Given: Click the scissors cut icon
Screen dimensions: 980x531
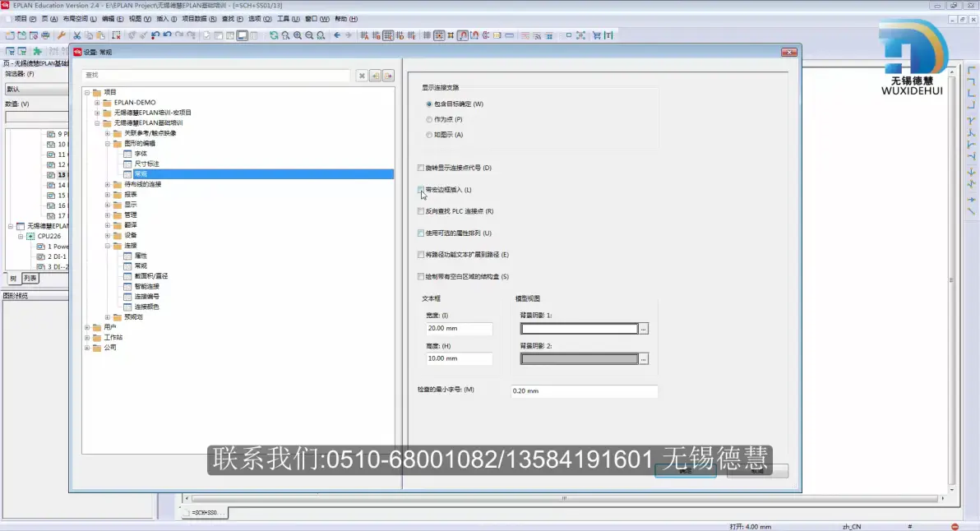Looking at the screenshot, I should pos(77,35).
